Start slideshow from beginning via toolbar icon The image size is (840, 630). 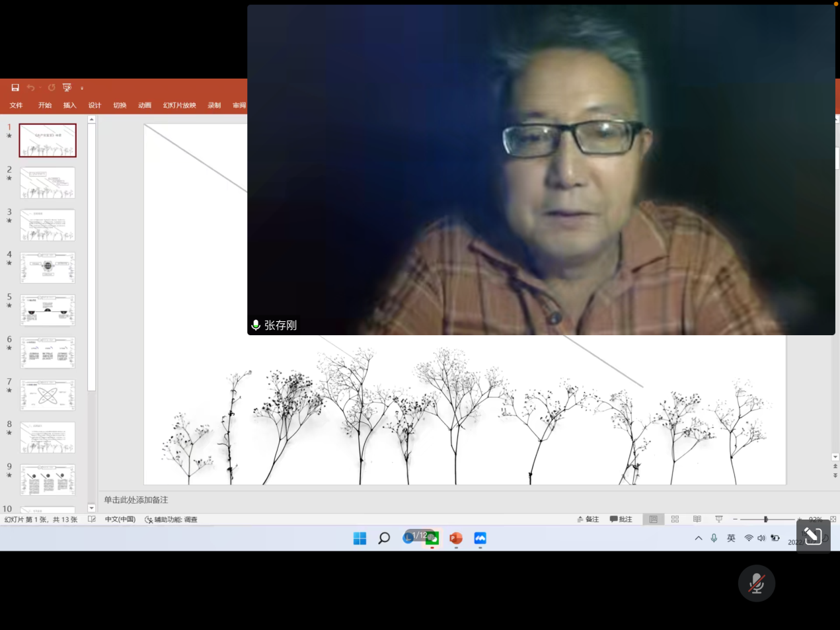(x=67, y=87)
